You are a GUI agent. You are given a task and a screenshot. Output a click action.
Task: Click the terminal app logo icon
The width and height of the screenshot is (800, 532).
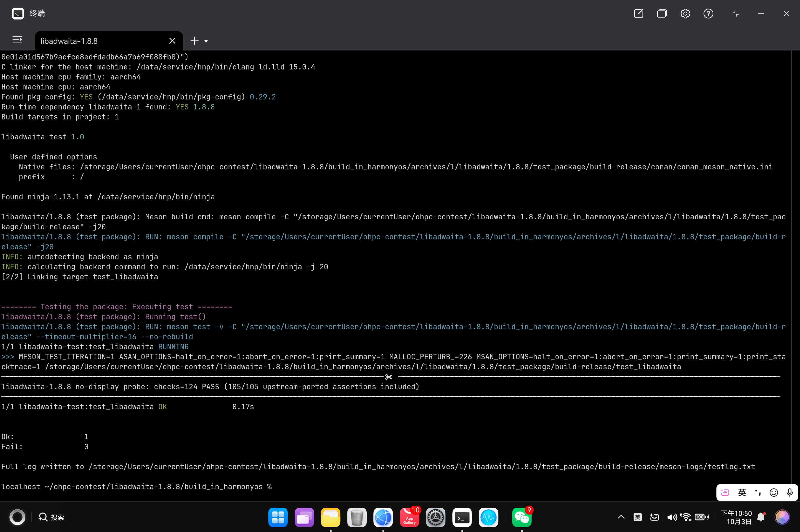click(x=18, y=14)
